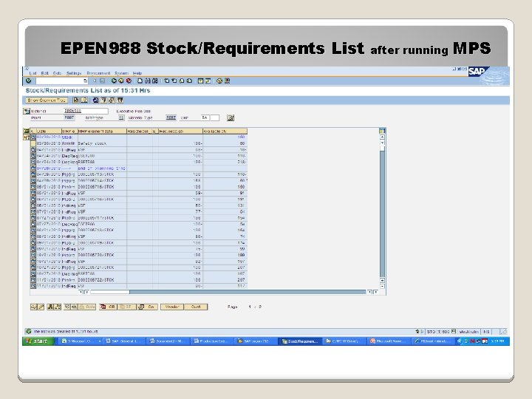Screen dimensions: 532x399
Task: Click the Find binoculars icon
Action: (x=147, y=81)
